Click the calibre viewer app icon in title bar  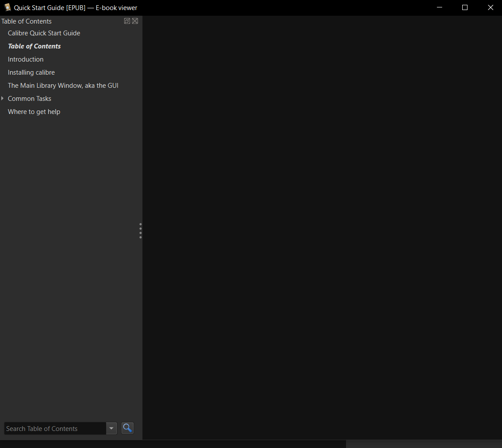(x=7, y=7)
